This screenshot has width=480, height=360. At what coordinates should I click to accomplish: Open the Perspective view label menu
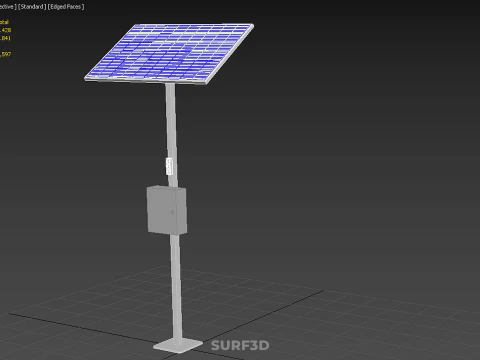pos(8,7)
